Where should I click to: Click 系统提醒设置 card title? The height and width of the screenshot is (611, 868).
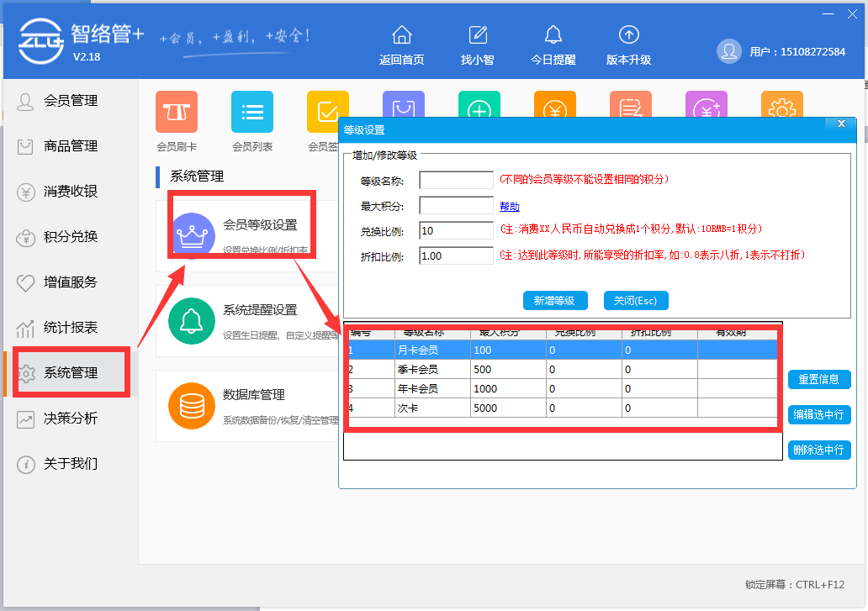(260, 310)
